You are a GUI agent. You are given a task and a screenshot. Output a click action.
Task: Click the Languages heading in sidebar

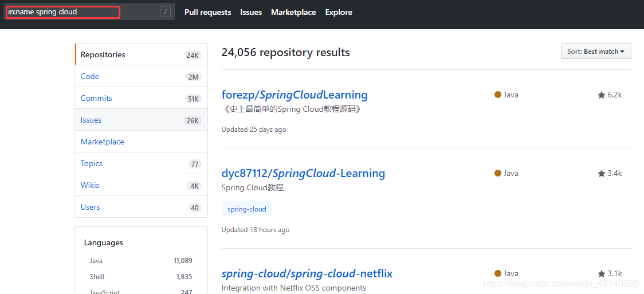click(x=104, y=242)
